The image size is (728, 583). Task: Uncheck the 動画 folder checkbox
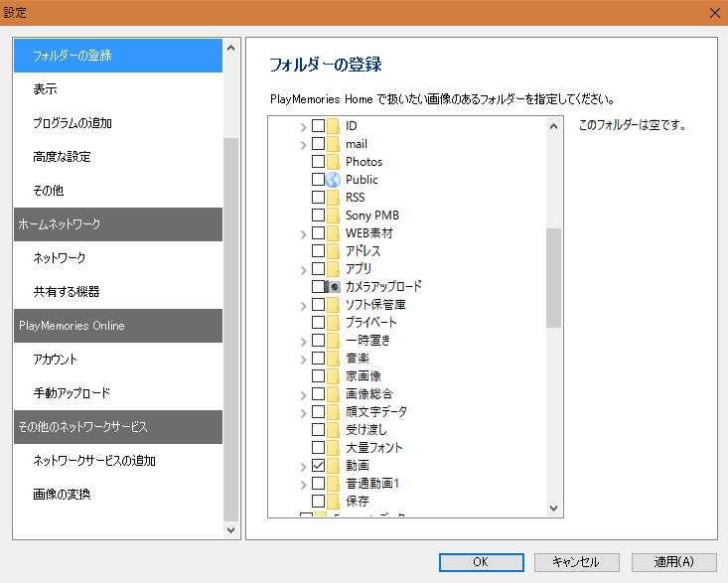(x=318, y=465)
